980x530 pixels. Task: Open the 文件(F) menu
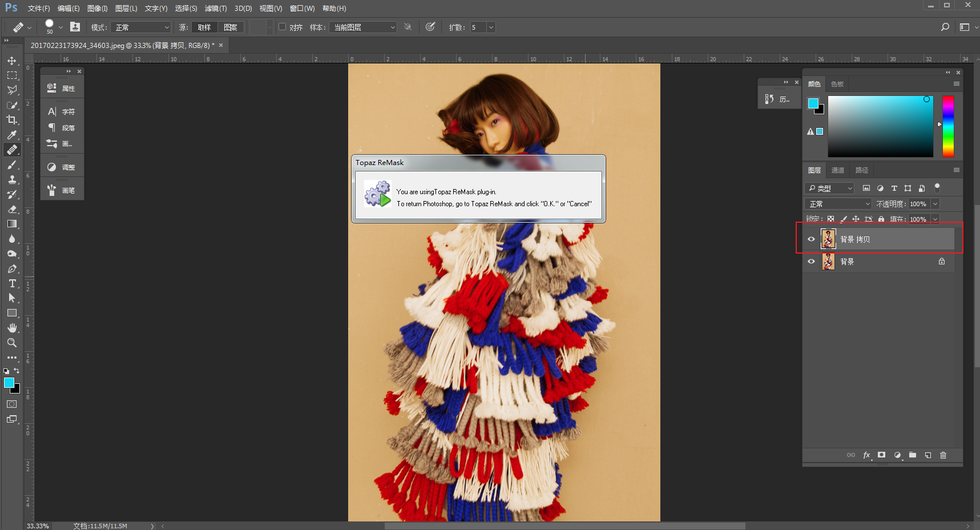click(x=39, y=9)
